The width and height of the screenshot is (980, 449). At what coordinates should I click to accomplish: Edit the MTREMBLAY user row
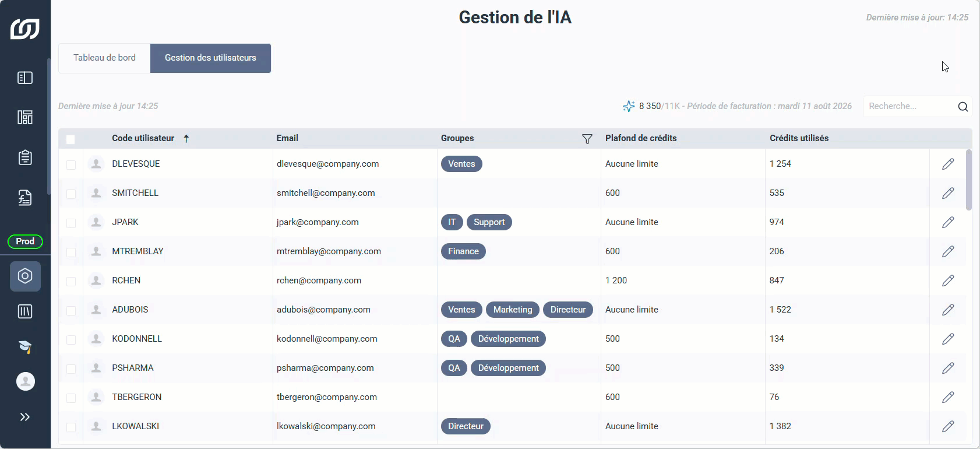tap(948, 251)
